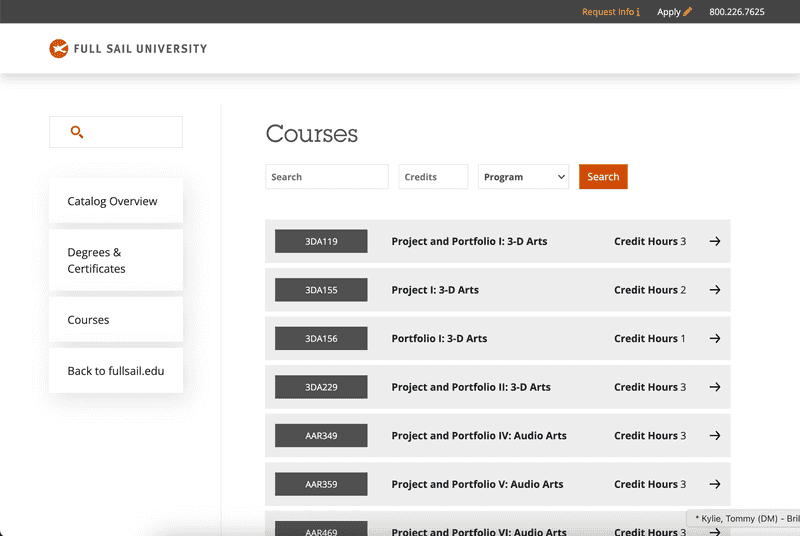The image size is (800, 536).
Task: Open 3DA119 course via its arrow icon
Action: point(715,241)
